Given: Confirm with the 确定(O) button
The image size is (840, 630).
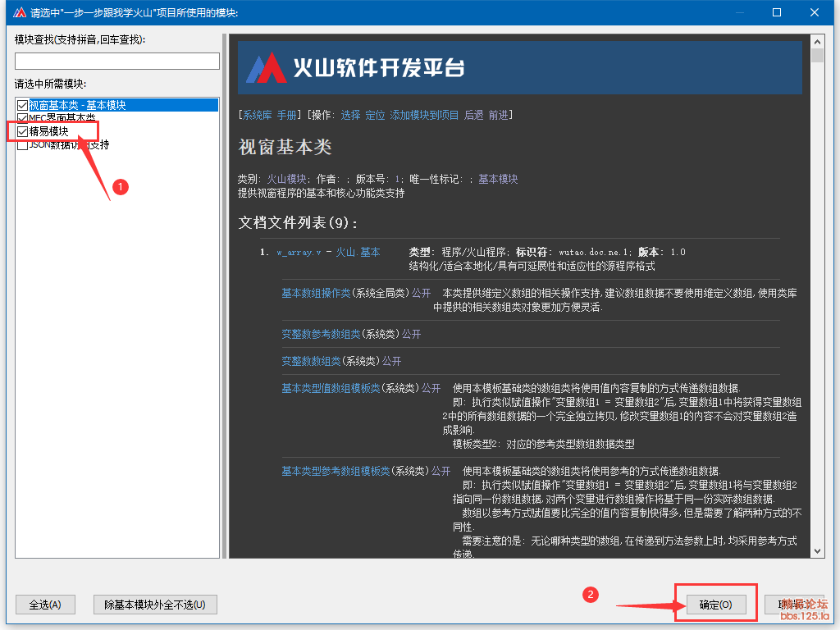Looking at the screenshot, I should tap(715, 605).
